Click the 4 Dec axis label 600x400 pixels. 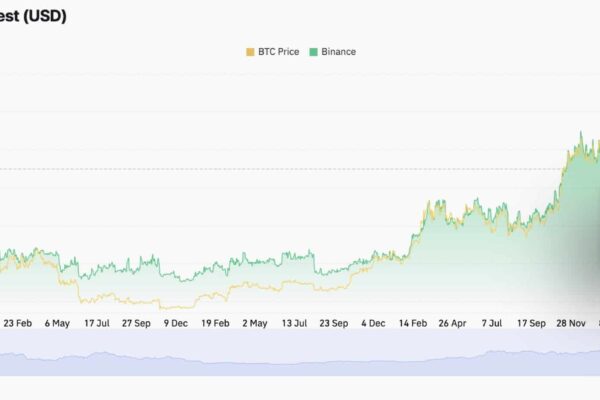373,323
